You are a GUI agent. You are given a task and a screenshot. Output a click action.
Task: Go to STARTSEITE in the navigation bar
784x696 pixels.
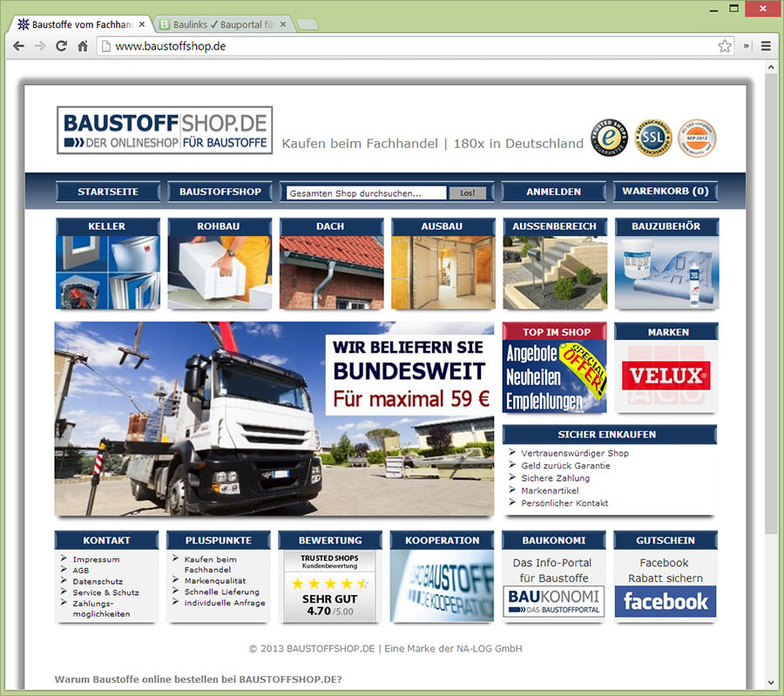(108, 192)
